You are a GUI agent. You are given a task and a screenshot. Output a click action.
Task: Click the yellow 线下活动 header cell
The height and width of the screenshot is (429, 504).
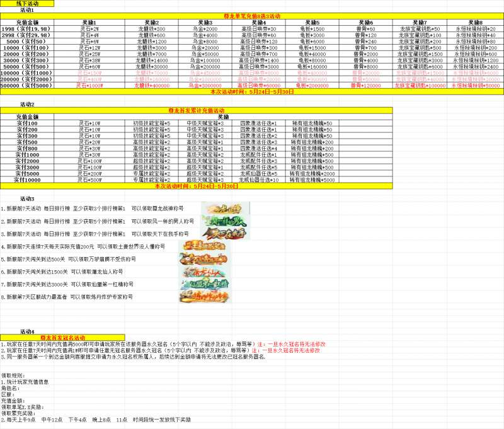(27, 4)
